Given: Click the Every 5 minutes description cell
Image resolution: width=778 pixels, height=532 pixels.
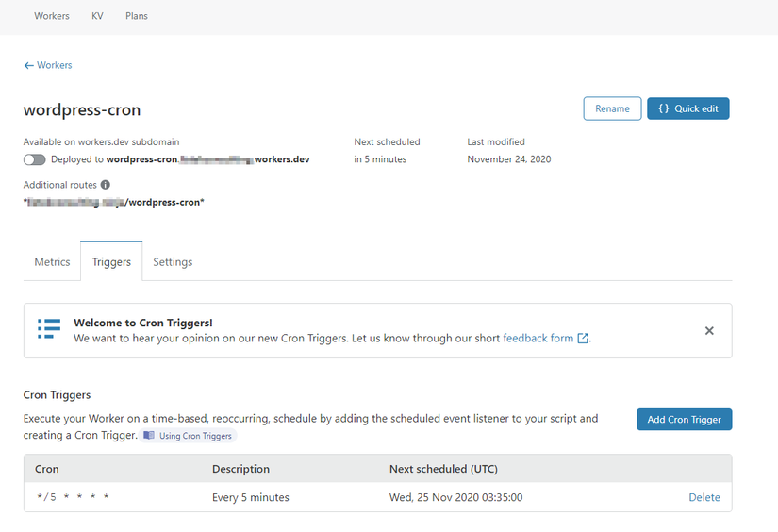Looking at the screenshot, I should coord(251,497).
